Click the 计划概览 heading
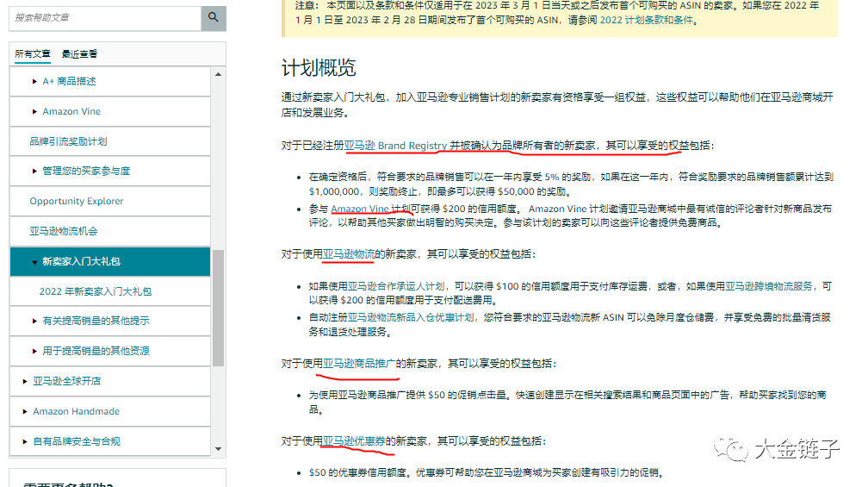Image resolution: width=868 pixels, height=487 pixels. tap(319, 67)
